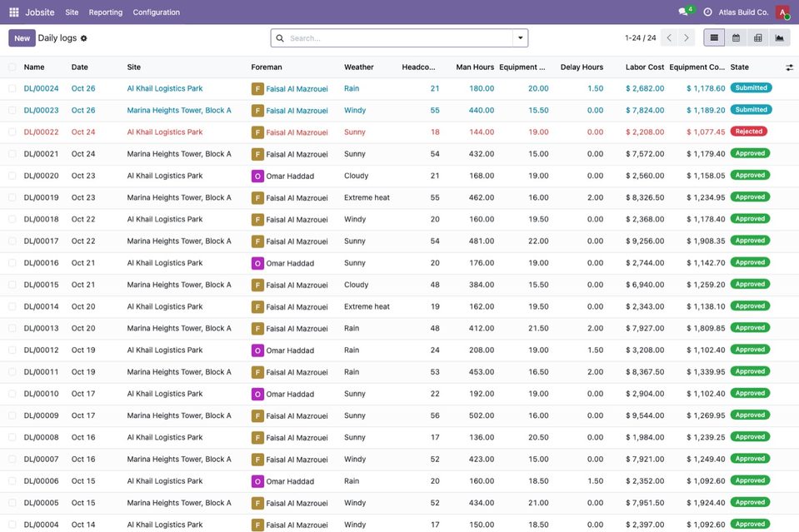This screenshot has width=799, height=532.
Task: Click man hours 502.00 cell
Action: tap(482, 415)
